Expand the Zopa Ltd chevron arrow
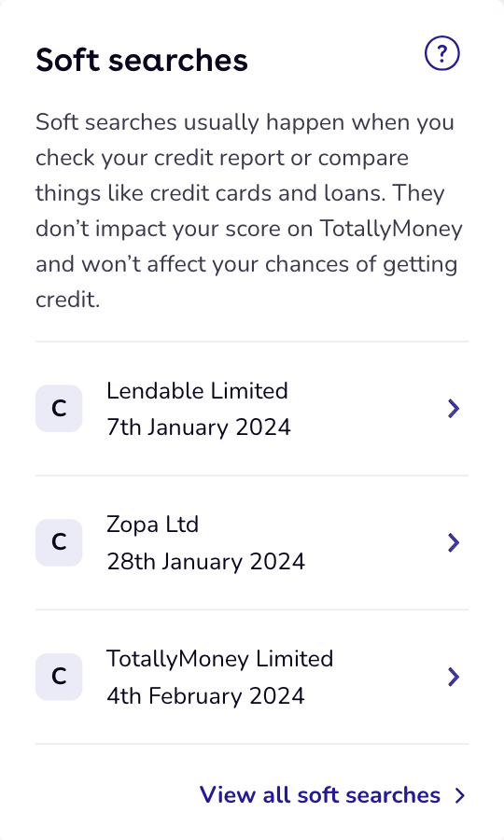The image size is (504, 840). pos(454,542)
